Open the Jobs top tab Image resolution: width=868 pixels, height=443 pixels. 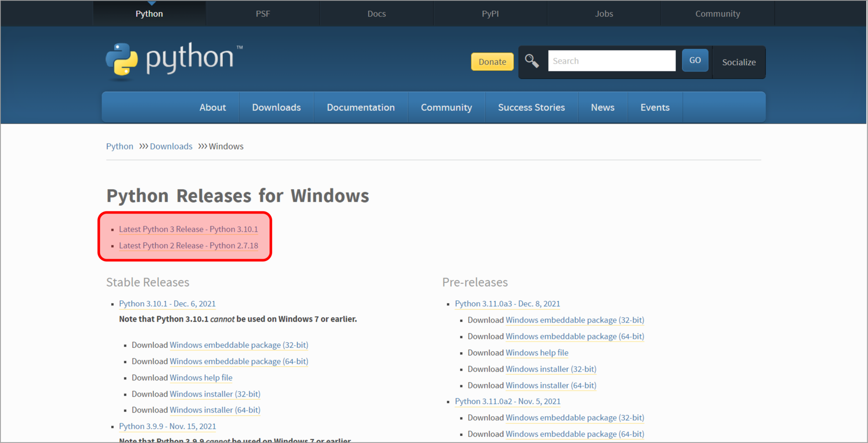[x=604, y=14]
